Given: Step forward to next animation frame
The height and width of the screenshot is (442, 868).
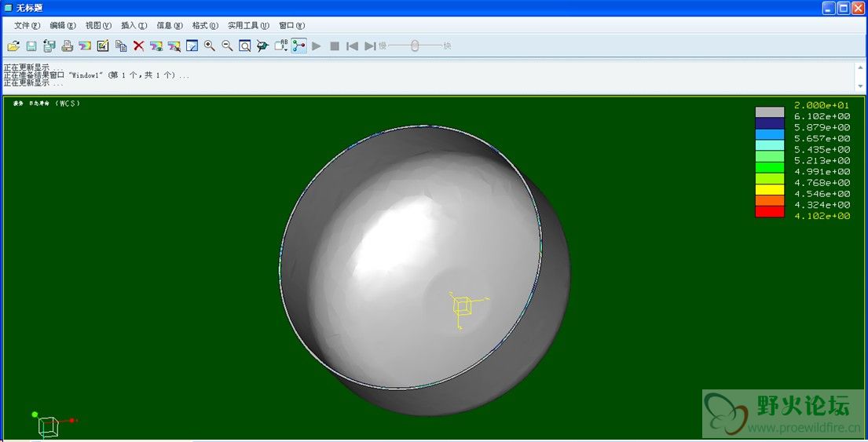Looking at the screenshot, I should (x=370, y=46).
